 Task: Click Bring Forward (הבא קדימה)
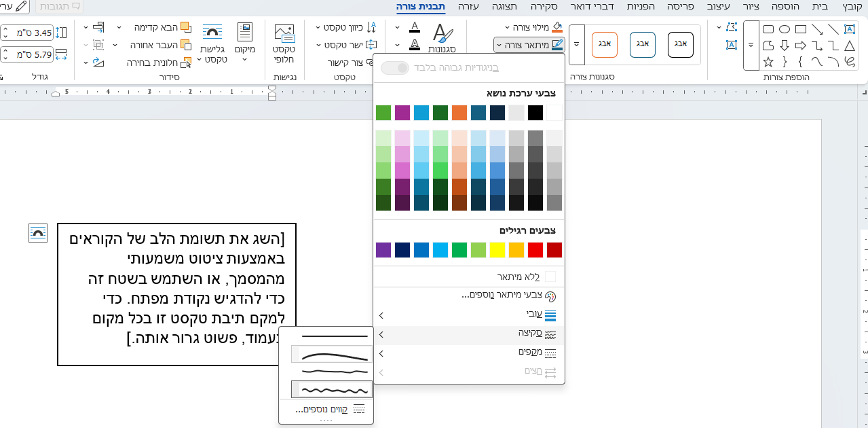tap(160, 27)
